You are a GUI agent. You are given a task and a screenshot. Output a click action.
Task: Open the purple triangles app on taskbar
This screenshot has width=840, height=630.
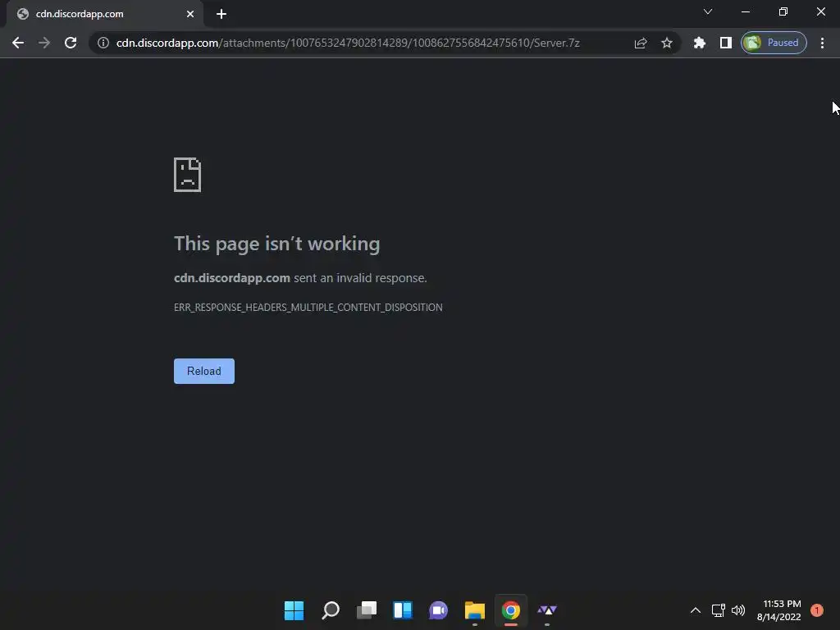pyautogui.click(x=547, y=610)
